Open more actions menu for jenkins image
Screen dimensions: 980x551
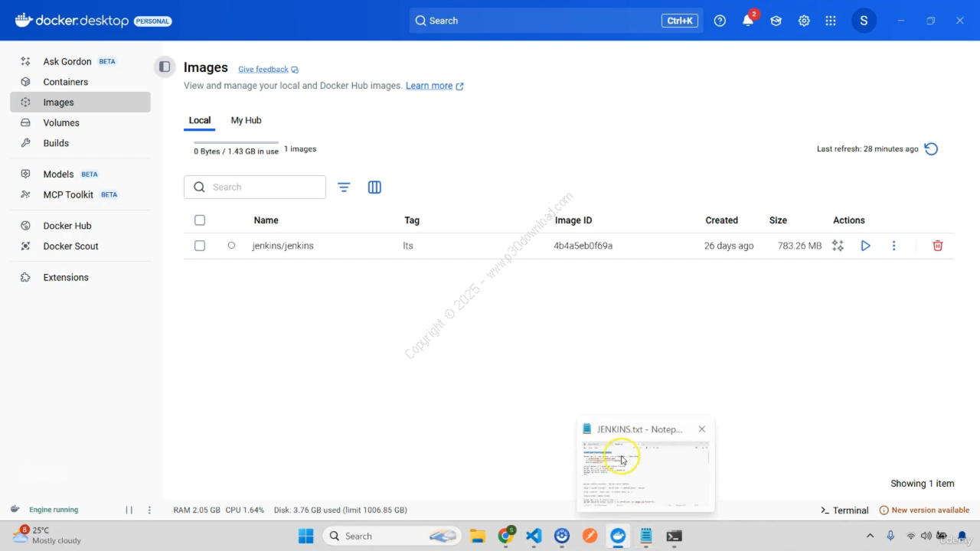coord(893,246)
